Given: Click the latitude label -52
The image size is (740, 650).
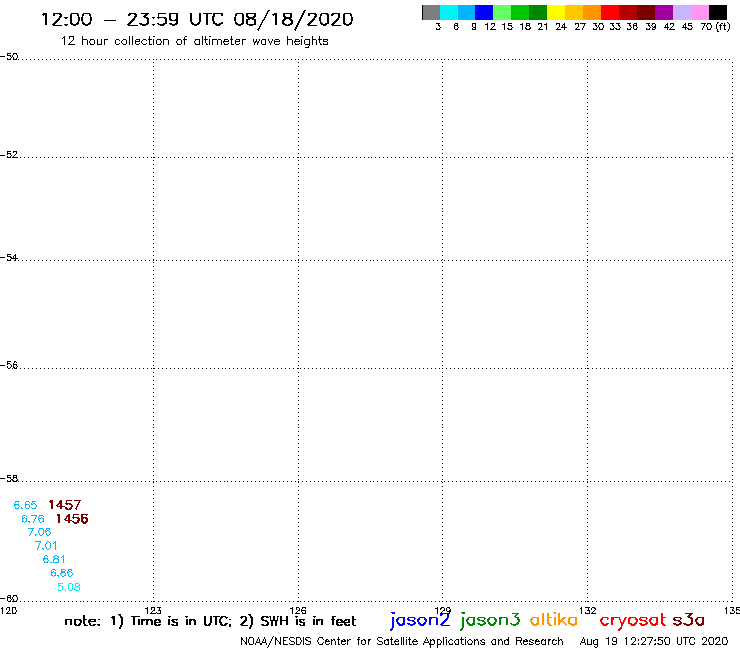Looking at the screenshot, I should (x=9, y=155).
